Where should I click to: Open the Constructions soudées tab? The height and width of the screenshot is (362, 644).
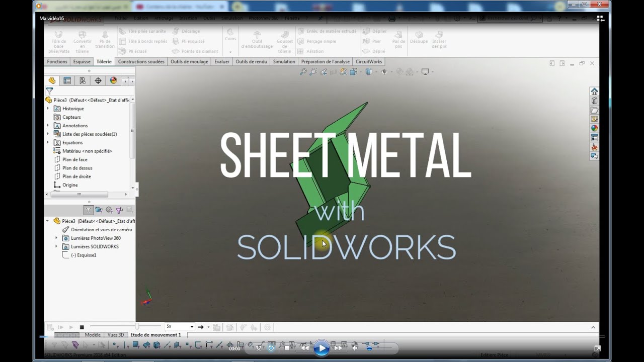(141, 61)
